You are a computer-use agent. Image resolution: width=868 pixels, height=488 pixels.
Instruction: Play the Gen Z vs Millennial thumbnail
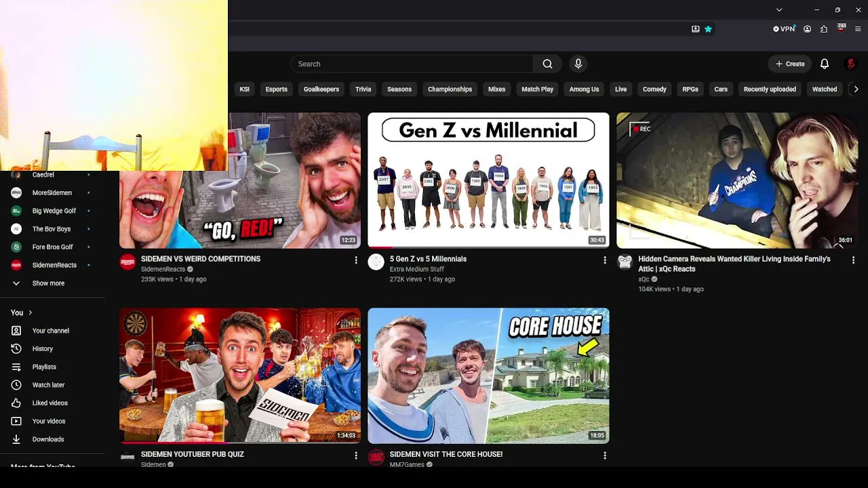click(488, 180)
